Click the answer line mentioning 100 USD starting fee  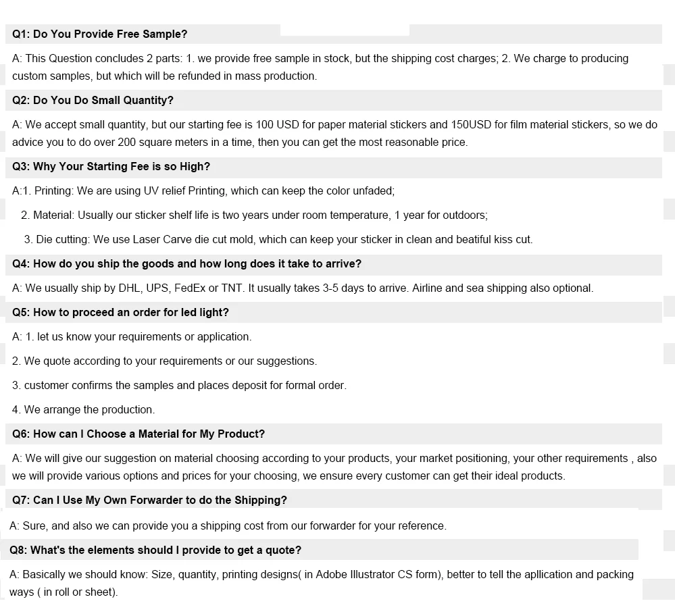(x=334, y=125)
